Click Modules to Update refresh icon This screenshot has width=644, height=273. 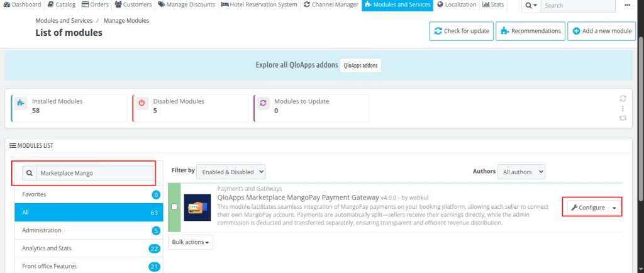(262, 103)
